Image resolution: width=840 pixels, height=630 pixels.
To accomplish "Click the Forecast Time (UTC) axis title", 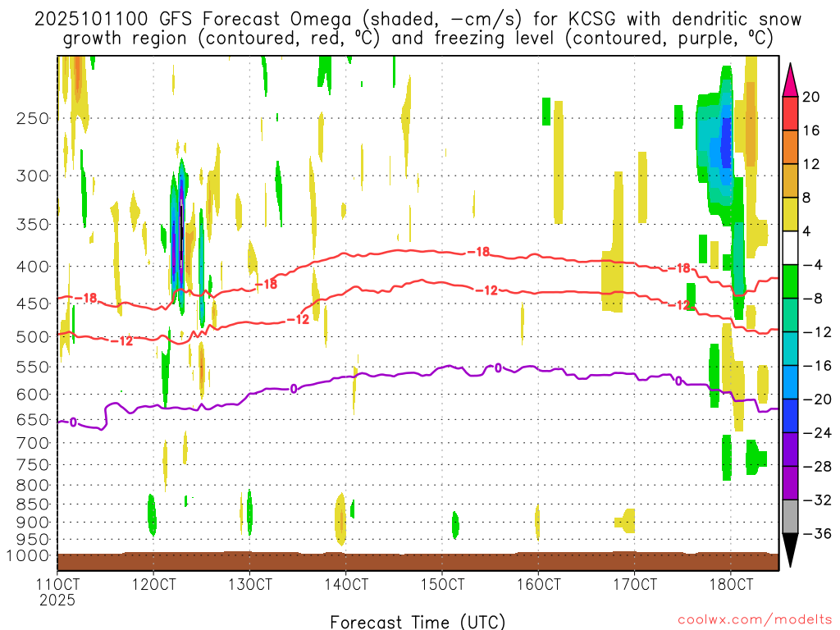I will pos(418,621).
